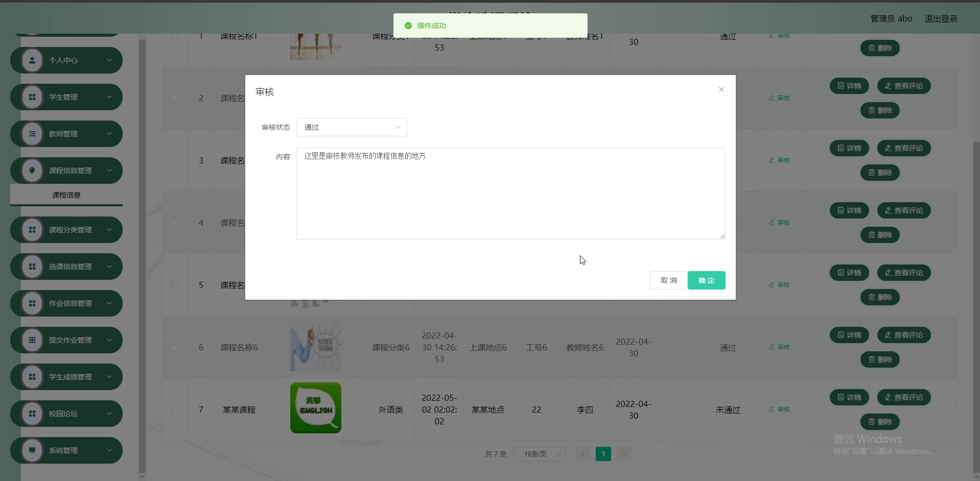Screen dimensions: 980x481
Task: Click the document icon in row 3 详情
Action: pos(841,148)
